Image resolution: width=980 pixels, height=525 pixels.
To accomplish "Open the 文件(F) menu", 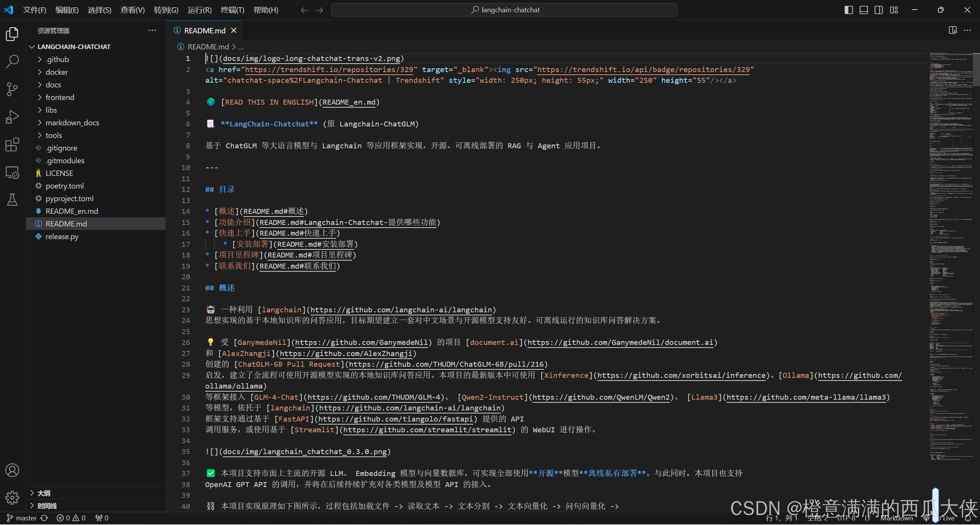I will point(35,10).
